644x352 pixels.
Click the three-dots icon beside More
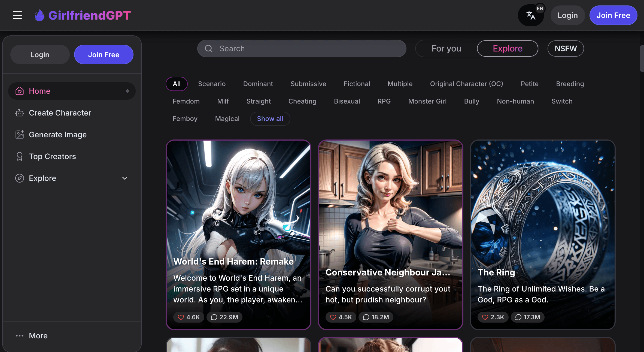[20, 336]
